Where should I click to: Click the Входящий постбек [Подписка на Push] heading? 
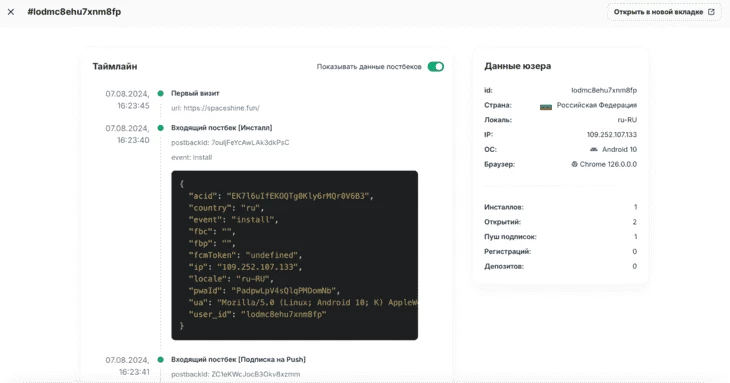238,359
